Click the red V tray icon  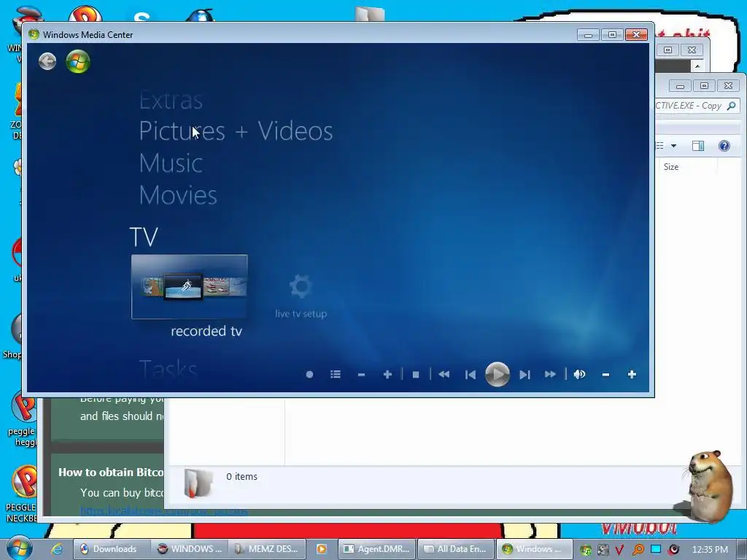point(619,550)
